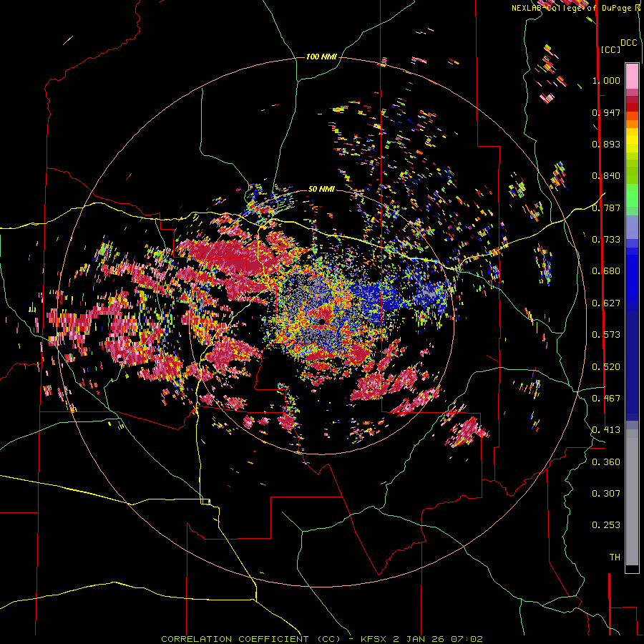
Task: Pick the large gray segment of the color bar
Action: click(x=632, y=497)
